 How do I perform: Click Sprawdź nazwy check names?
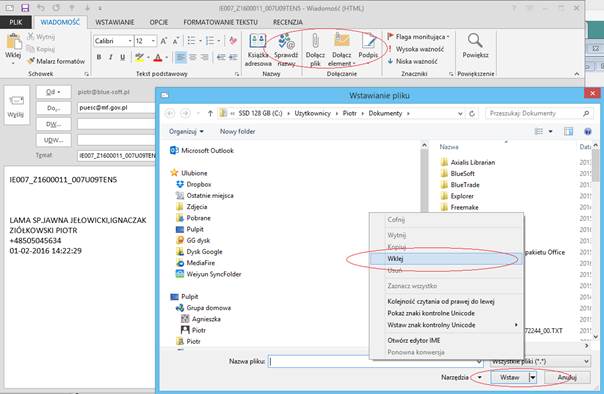[x=286, y=50]
